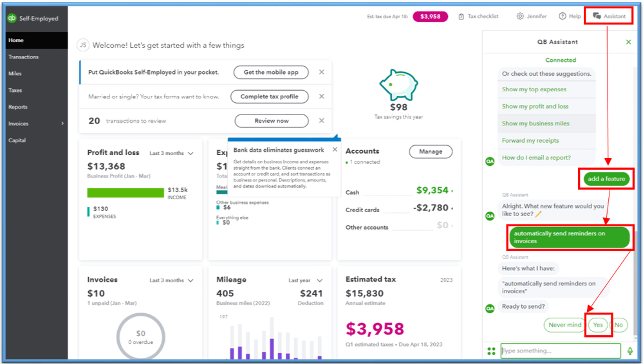Viewport: 643px width, 364px height.
Task: Click the microphone icon in assistant
Action: [630, 351]
